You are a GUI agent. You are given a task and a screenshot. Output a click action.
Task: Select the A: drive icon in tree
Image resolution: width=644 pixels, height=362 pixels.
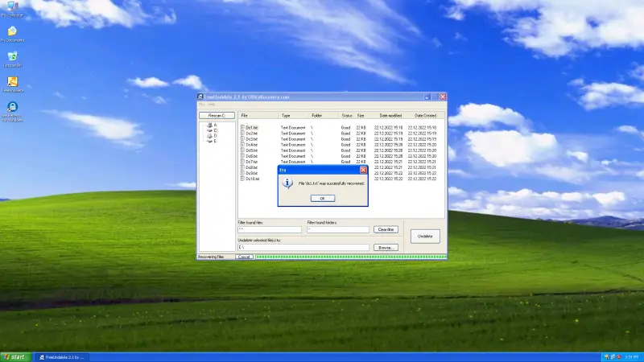coord(209,125)
